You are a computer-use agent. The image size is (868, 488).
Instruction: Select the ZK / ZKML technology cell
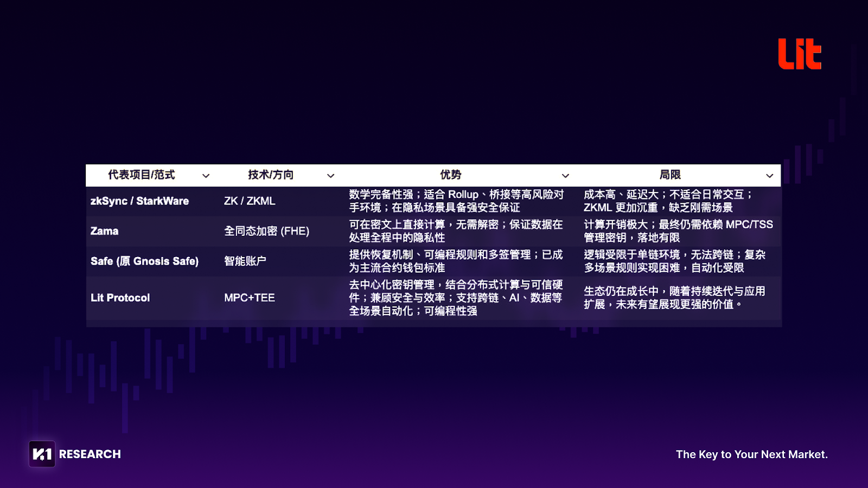tap(250, 201)
